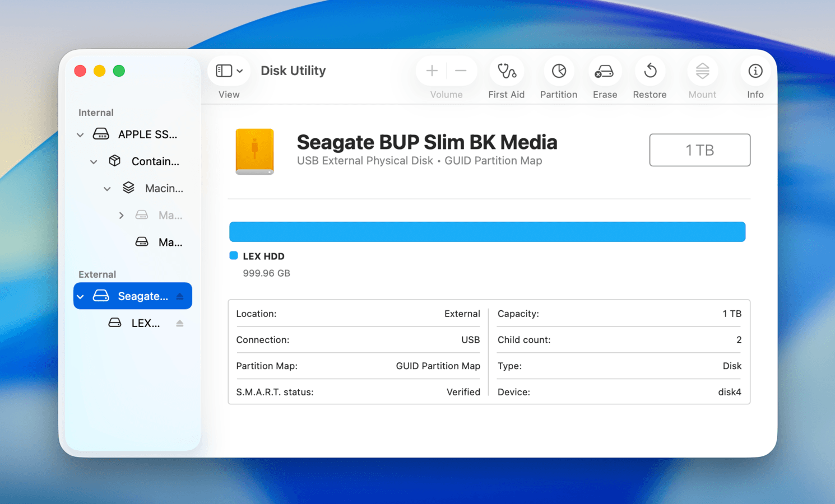Select the last Ma... data volume

pos(133,242)
